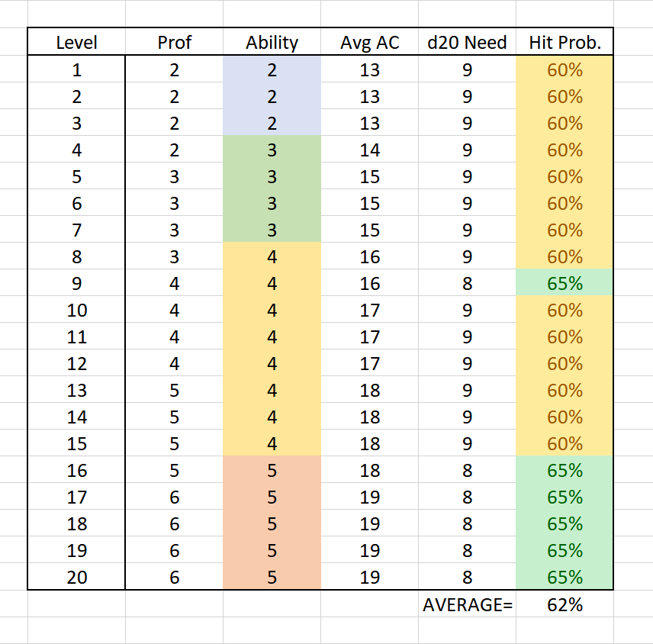Click the Level 9 row's 65% cell

point(565,284)
